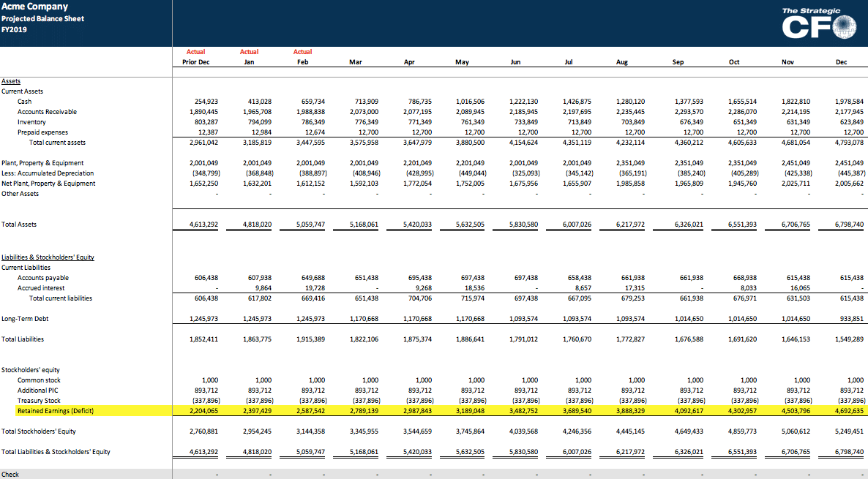This screenshot has height=479, width=868.
Task: Click Feb Inventory value 786,349
Action: (313, 122)
